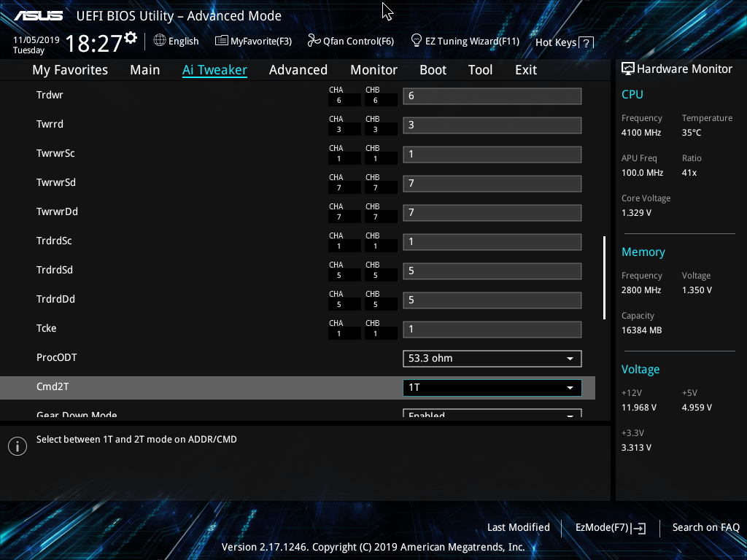Click the Memory Frequency 2800 MHz value

point(641,290)
